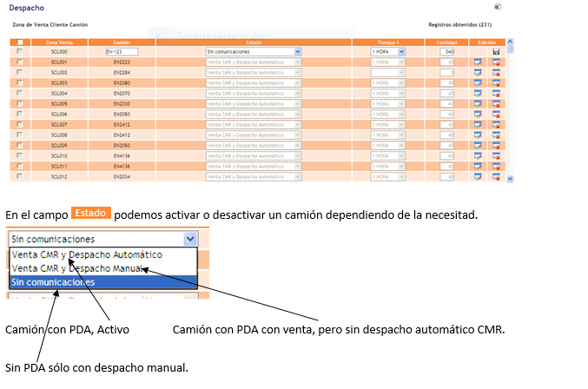Check the box for row SCL001

(19, 62)
